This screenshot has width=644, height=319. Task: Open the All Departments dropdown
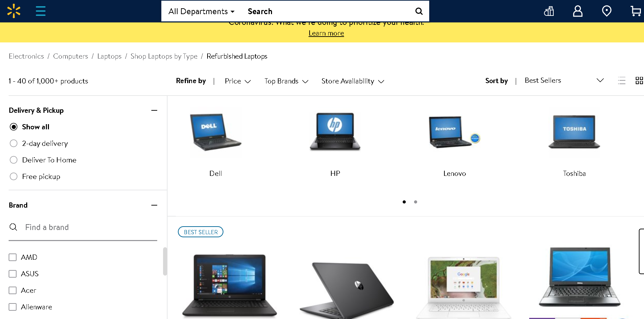[x=201, y=11]
